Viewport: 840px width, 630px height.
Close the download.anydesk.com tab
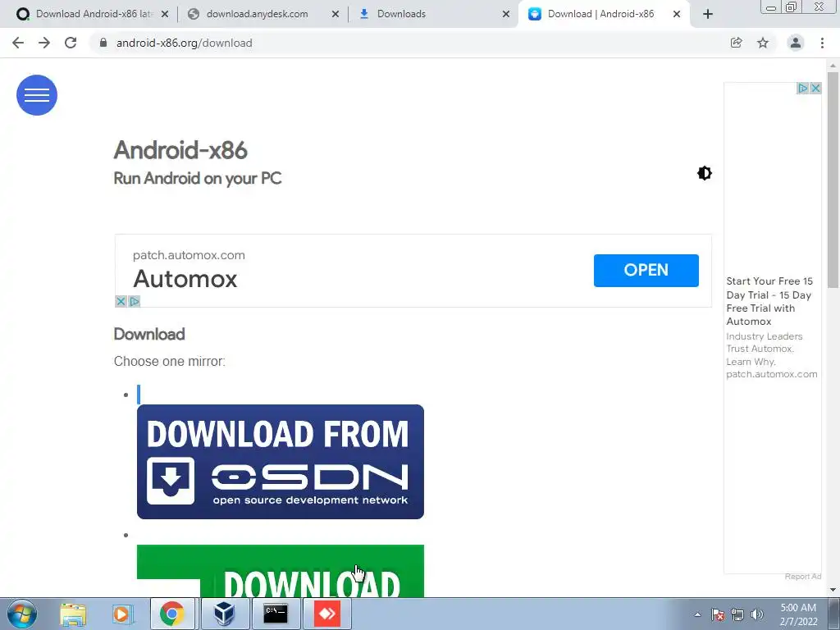[x=336, y=14]
